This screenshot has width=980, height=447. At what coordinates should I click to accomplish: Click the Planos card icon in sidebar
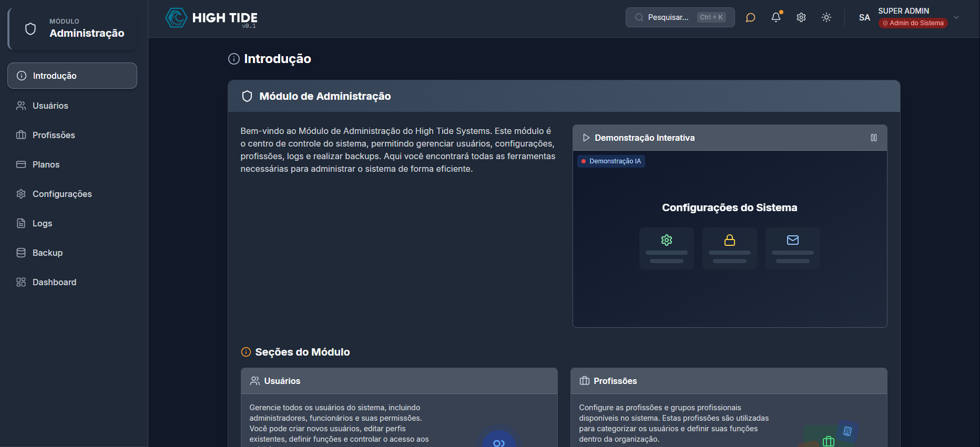pos(21,164)
